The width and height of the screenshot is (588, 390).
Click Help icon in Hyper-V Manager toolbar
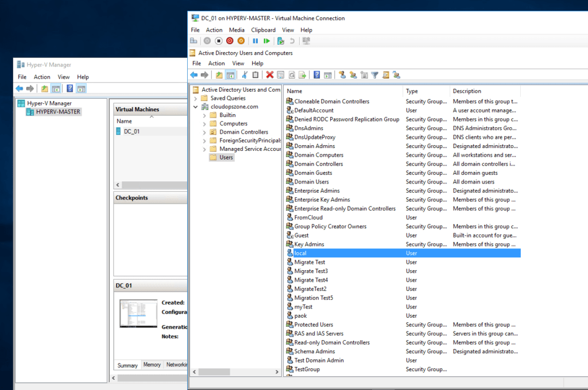coord(69,88)
